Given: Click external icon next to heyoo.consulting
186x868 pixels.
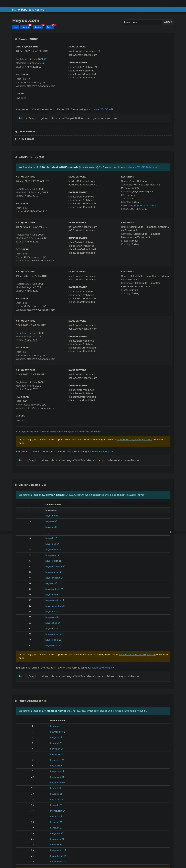Looking at the screenshot, I should (64, 606).
